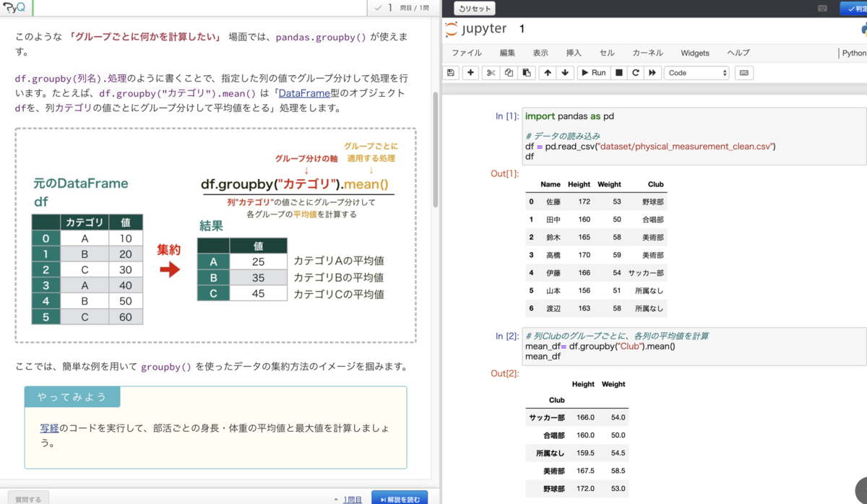Open the Widgets menu
The image size is (867, 504).
pos(695,53)
